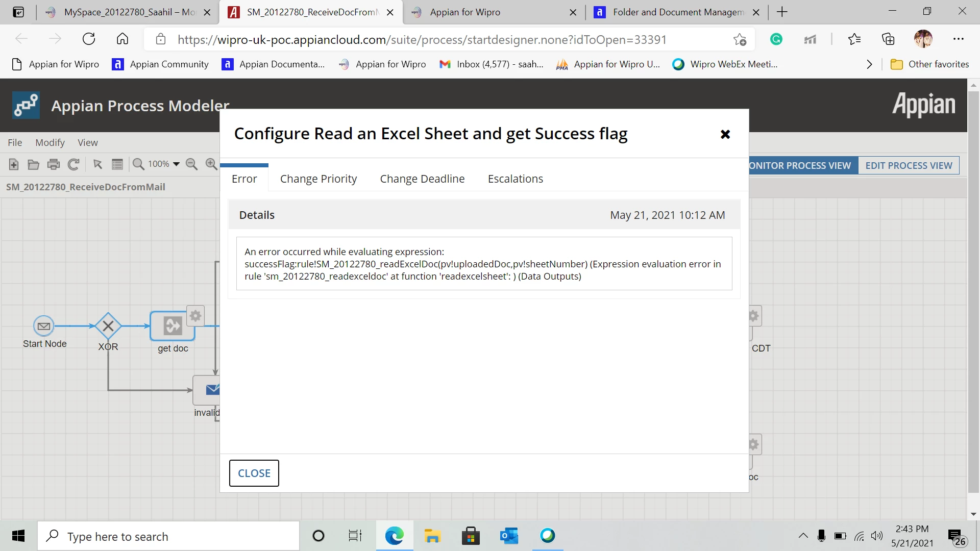Click the Start Node envelope icon
Screen dimensions: 980x551
point(44,326)
